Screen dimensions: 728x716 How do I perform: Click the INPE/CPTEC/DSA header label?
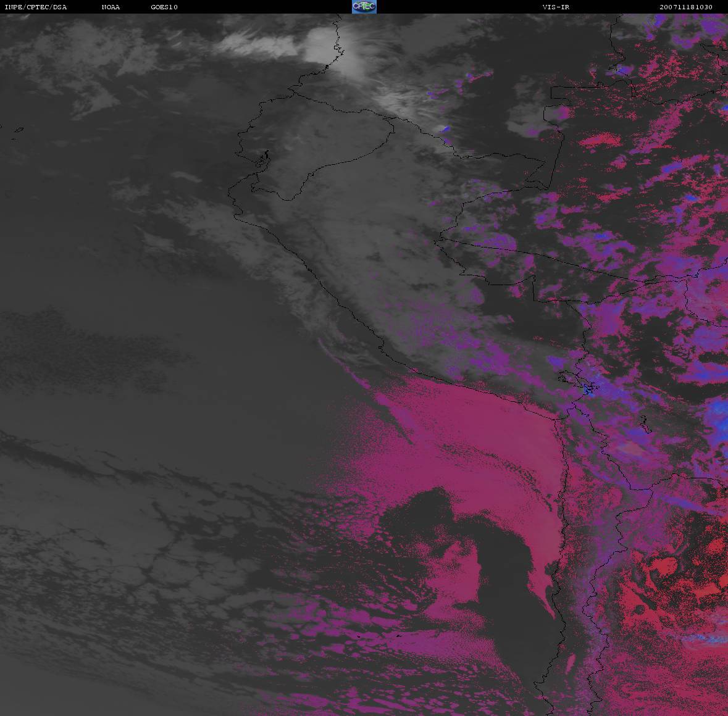click(x=35, y=7)
